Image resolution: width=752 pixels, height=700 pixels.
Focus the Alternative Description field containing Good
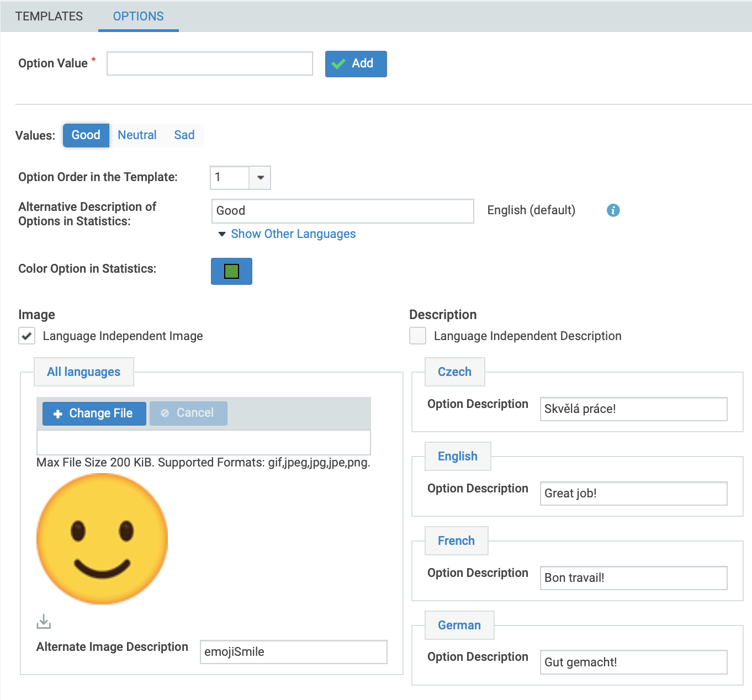343,211
